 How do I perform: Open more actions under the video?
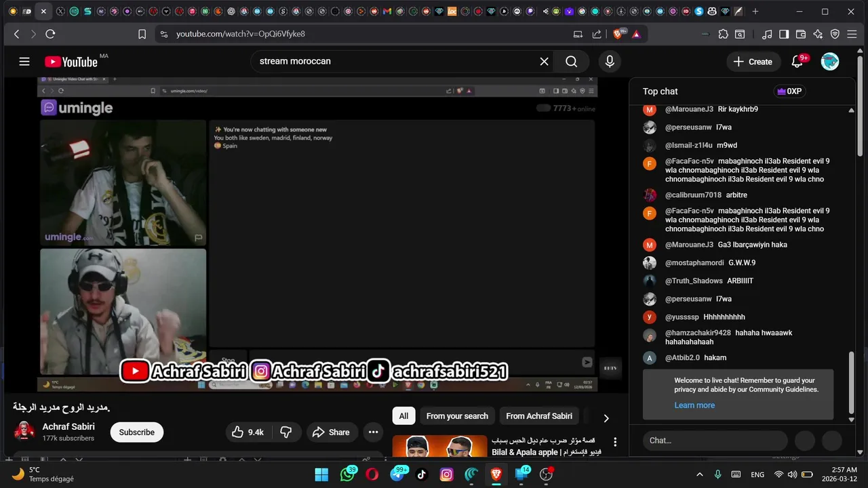373,432
